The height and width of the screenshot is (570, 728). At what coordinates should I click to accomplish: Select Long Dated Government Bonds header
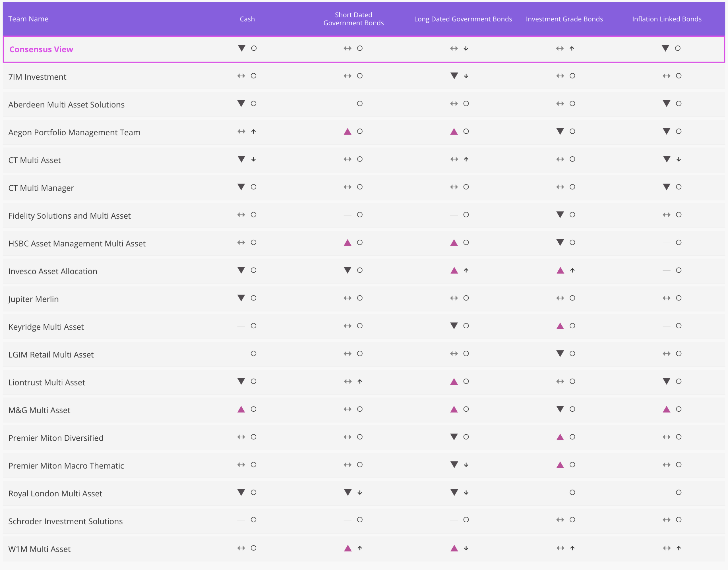(463, 19)
